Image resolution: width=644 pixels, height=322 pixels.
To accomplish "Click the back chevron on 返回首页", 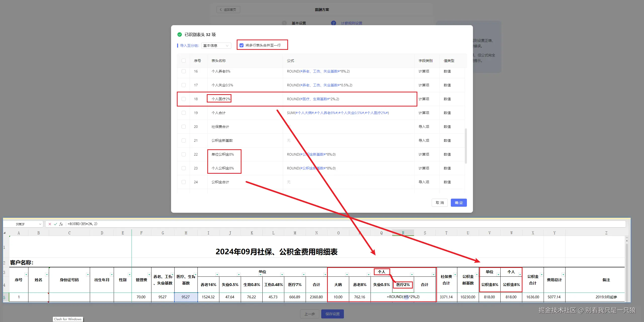I will 220,9.
